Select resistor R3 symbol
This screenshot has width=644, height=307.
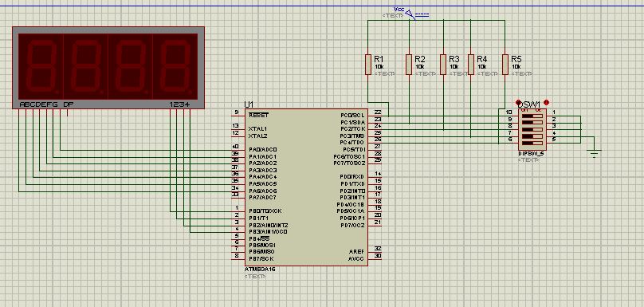click(443, 65)
